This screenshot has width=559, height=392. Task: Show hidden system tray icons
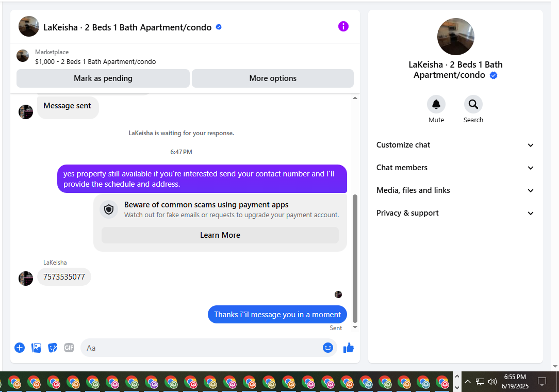(468, 382)
